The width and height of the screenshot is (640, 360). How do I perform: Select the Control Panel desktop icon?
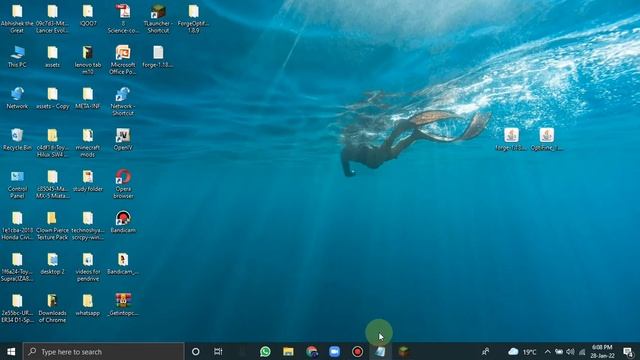tap(17, 184)
